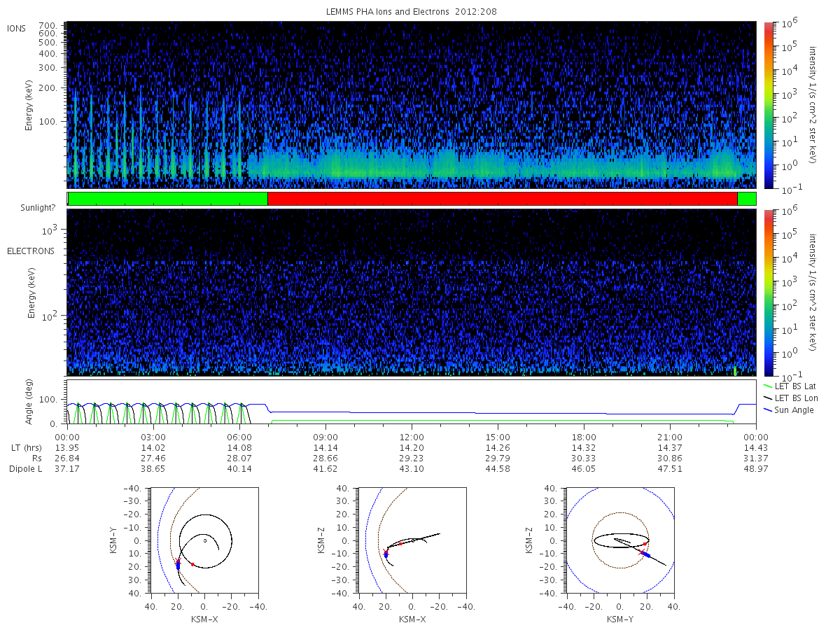
Task: Click the small green sunlight segment at far right
Action: pos(747,199)
